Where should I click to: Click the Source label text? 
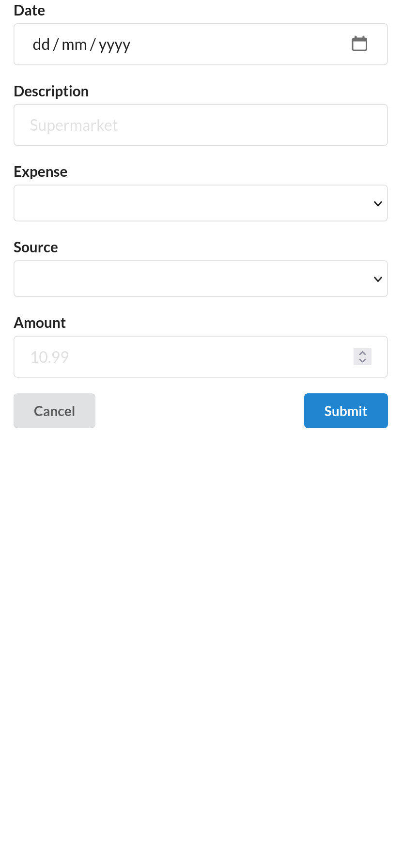point(36,247)
